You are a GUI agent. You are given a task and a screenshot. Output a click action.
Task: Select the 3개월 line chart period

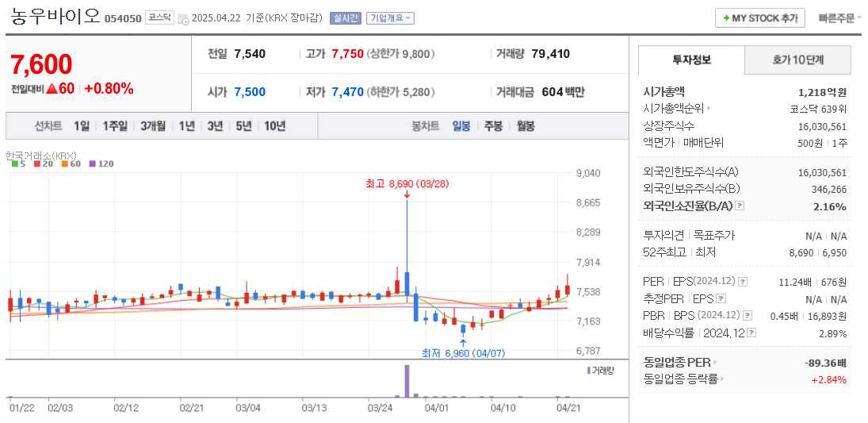coord(153,126)
